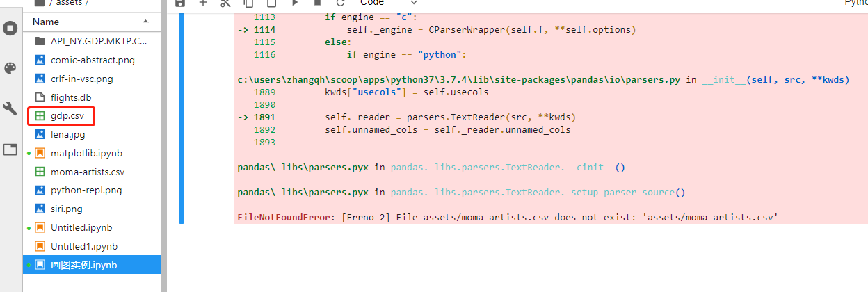Click the root folder icon in breadcrumb
The height and width of the screenshot is (292, 868).
coord(40,3)
